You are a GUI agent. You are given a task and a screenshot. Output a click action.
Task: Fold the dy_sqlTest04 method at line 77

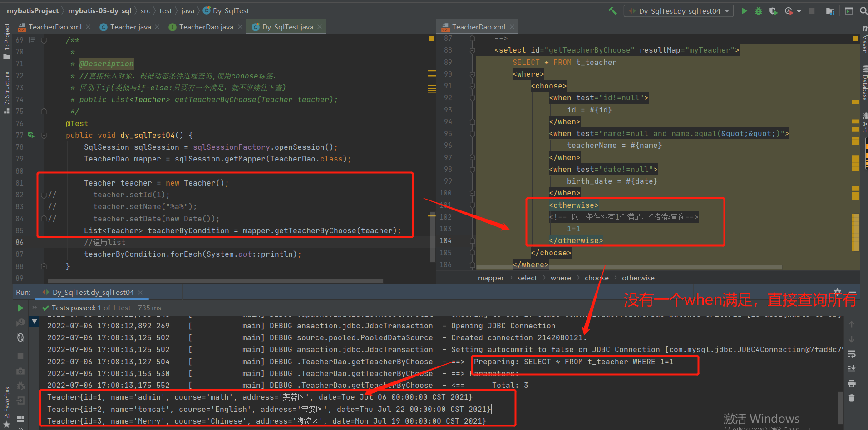point(44,135)
